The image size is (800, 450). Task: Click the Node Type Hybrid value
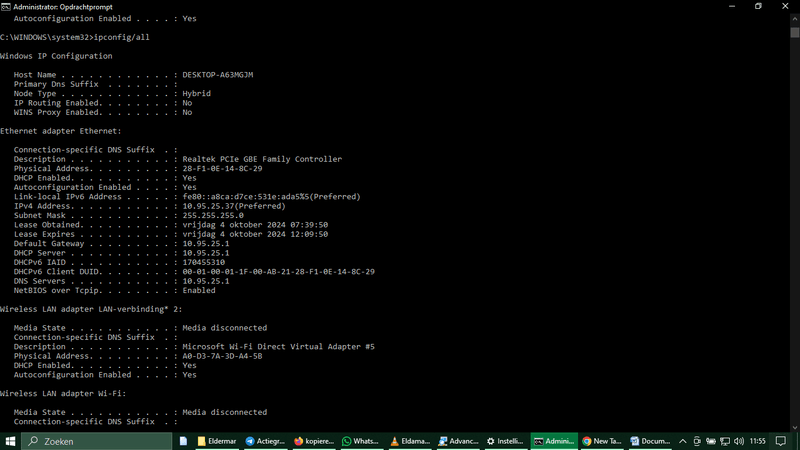(196, 93)
